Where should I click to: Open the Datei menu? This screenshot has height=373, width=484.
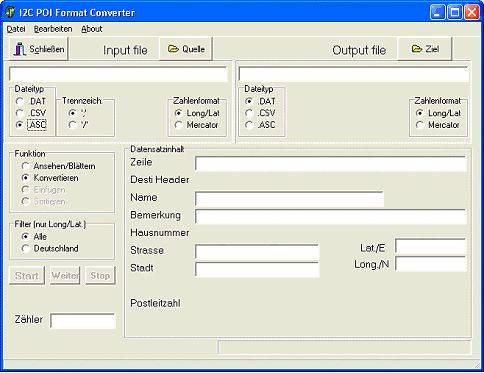tap(16, 29)
